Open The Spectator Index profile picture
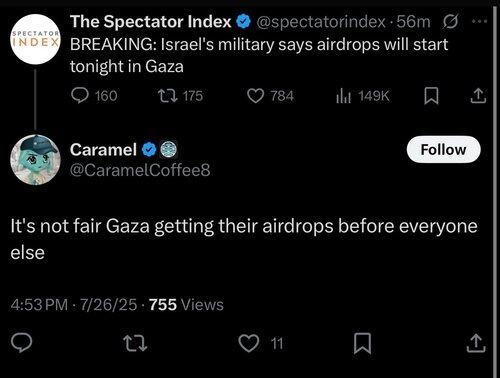The width and height of the screenshot is (500, 378). (35, 39)
